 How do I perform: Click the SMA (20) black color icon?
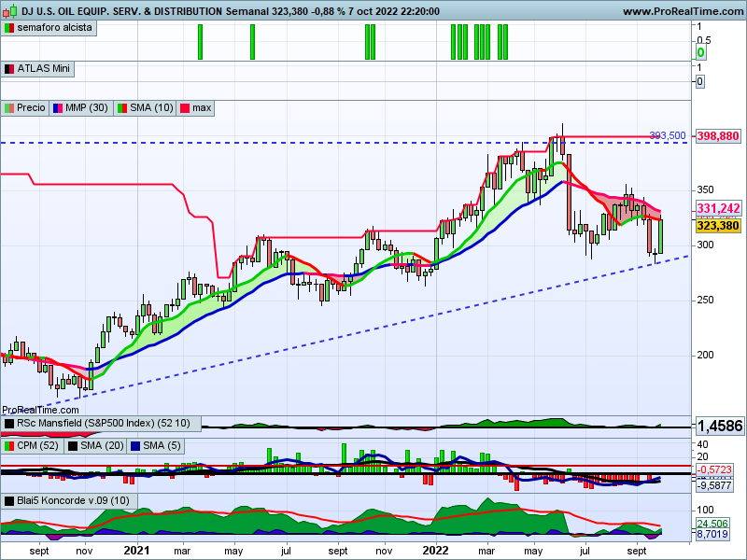click(x=73, y=446)
